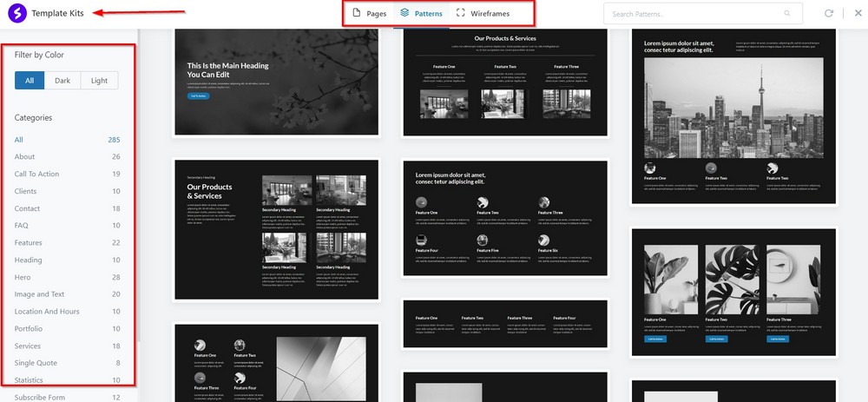
Task: Filter patterns by Light color
Action: pos(99,80)
